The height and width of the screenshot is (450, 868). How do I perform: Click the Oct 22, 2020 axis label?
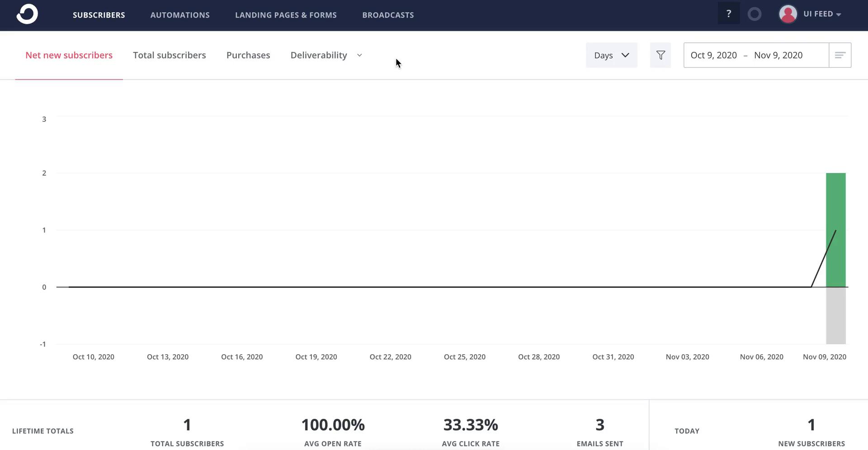click(x=391, y=357)
